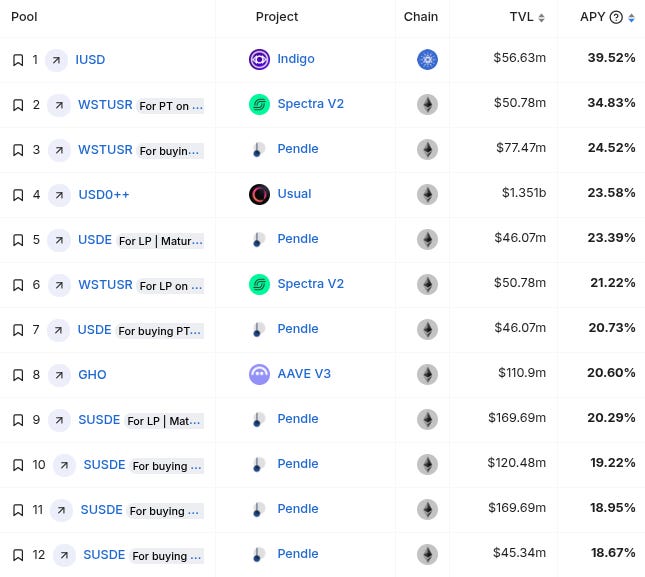Open the IUSD pool link
645x577 pixels.
[90, 60]
